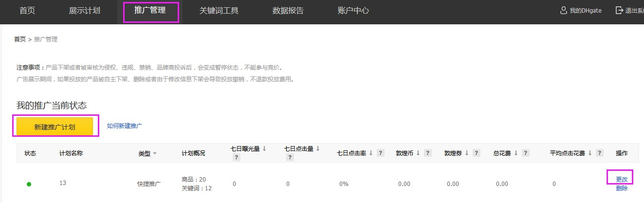The height and width of the screenshot is (203, 644).
Task: Click the user icon beside 我的DHgate
Action: click(564, 10)
